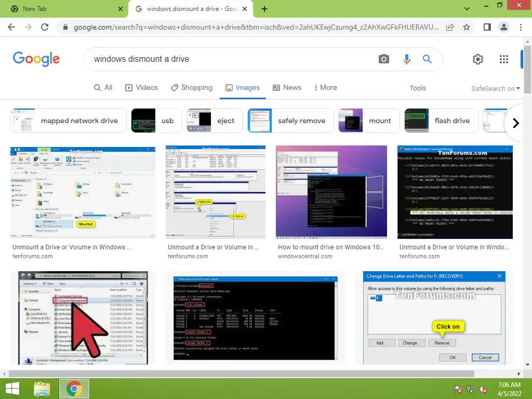The image size is (532, 399).
Task: Open Chrome three-dot menu
Action: (x=521, y=27)
